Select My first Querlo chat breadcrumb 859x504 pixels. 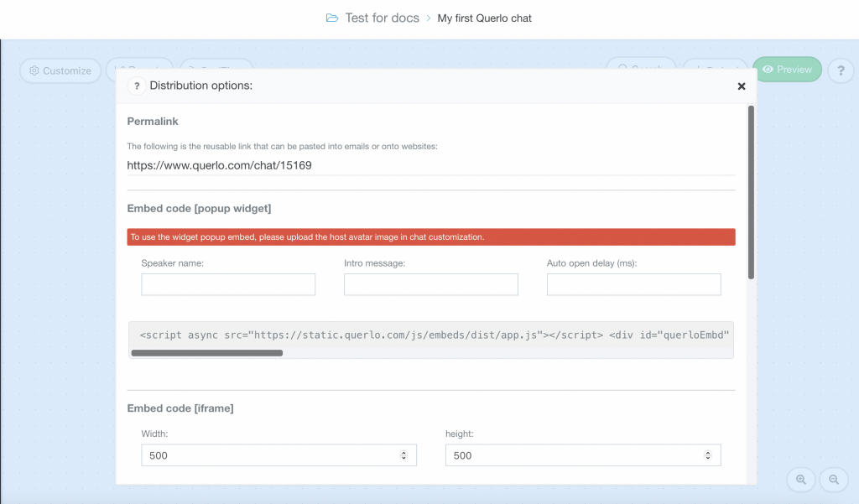(x=484, y=18)
